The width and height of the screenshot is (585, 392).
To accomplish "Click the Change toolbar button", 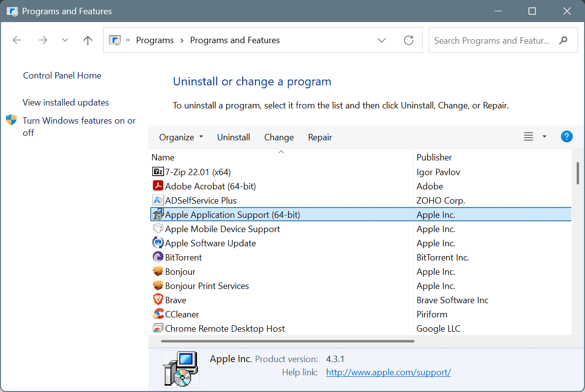I will 279,137.
